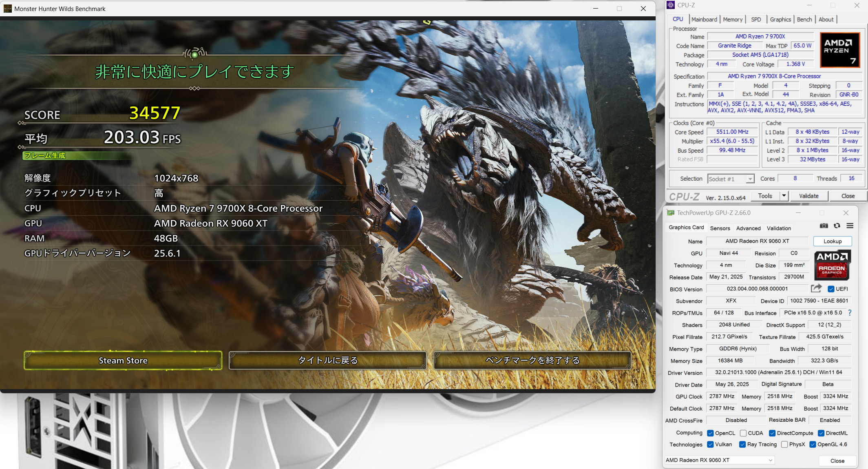Image resolution: width=868 pixels, height=469 pixels.
Task: Click the AMD Ryzen 7 logo in CPU-Z
Action: (x=840, y=50)
